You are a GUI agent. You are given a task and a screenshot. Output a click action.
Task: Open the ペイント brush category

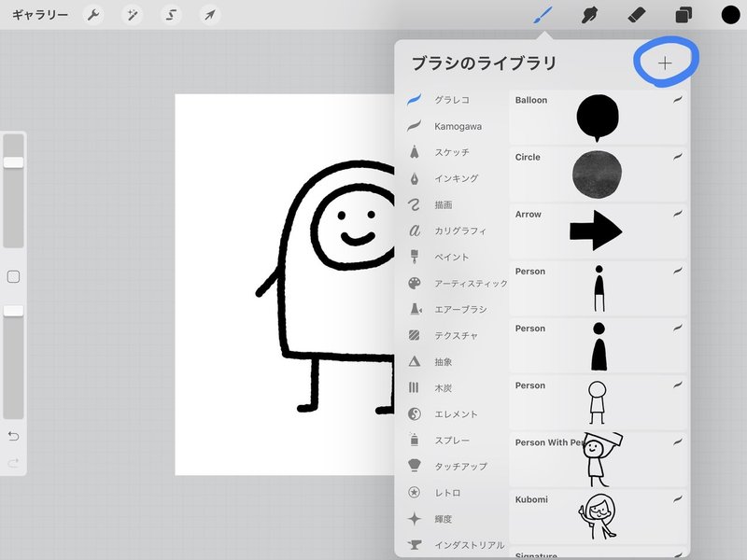(452, 258)
